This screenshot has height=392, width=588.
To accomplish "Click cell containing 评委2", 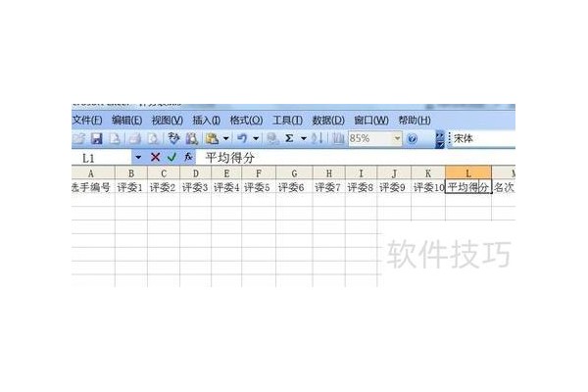I will pos(164,187).
